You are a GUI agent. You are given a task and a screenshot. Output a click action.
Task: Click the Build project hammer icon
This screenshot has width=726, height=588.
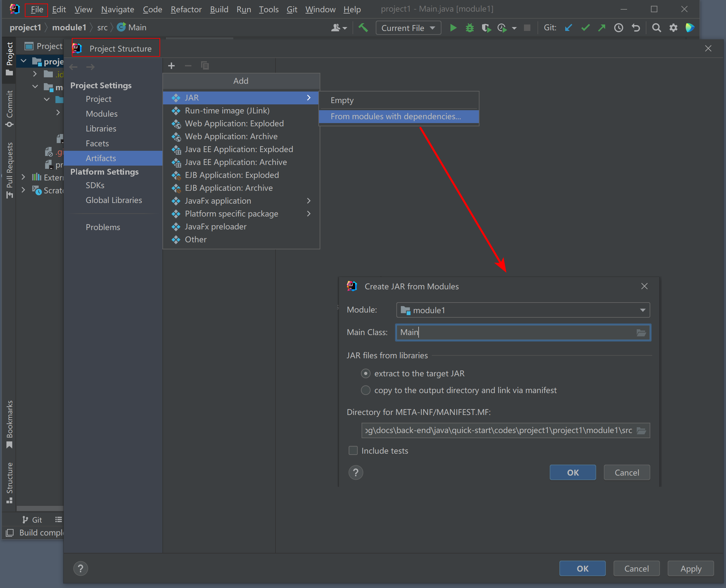[x=363, y=27]
